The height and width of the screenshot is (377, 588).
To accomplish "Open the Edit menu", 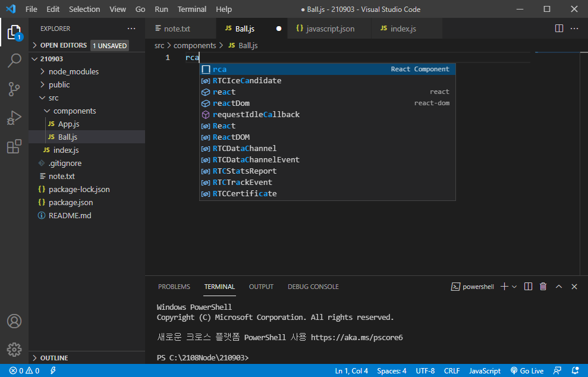I will pos(53,9).
